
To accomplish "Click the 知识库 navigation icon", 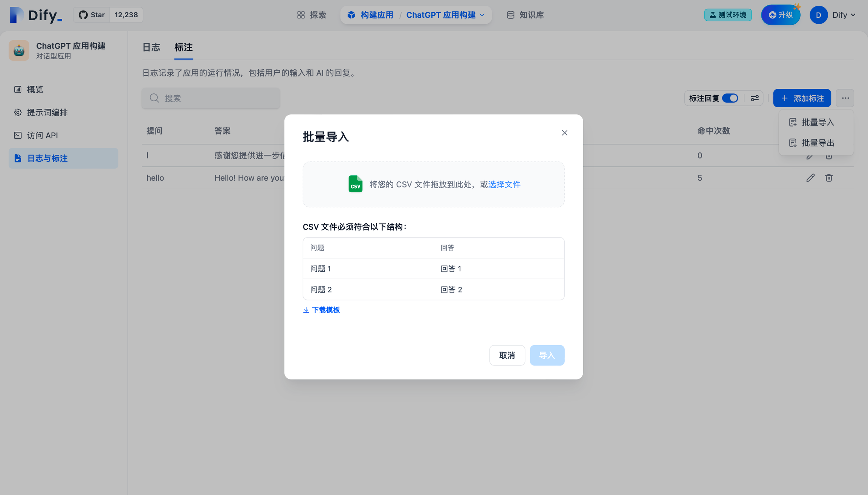I will pyautogui.click(x=510, y=15).
